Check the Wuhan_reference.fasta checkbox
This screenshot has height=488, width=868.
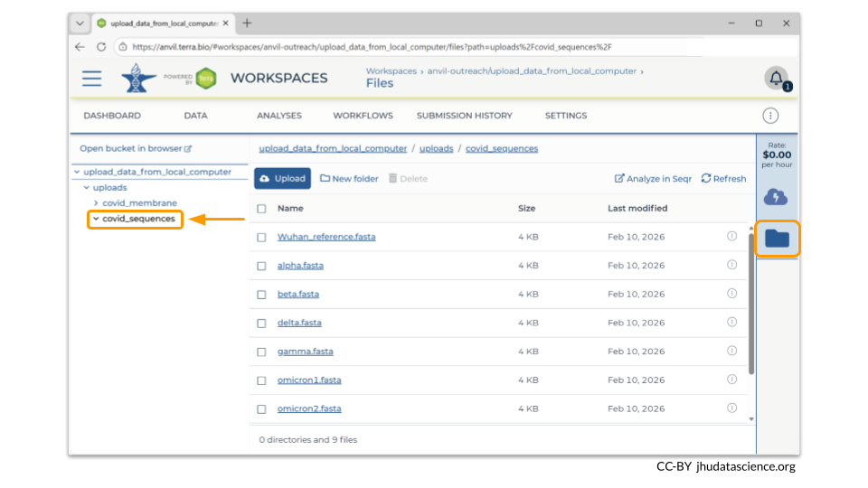point(261,238)
